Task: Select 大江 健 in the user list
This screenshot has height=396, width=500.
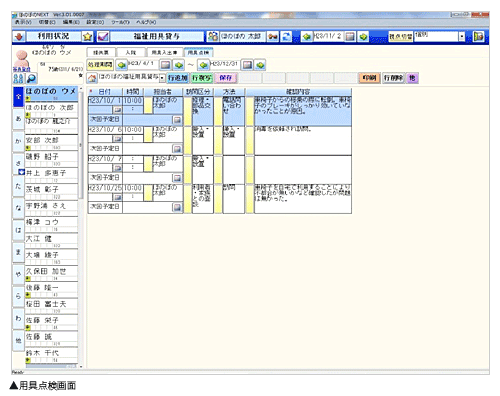Action: pyautogui.click(x=51, y=241)
